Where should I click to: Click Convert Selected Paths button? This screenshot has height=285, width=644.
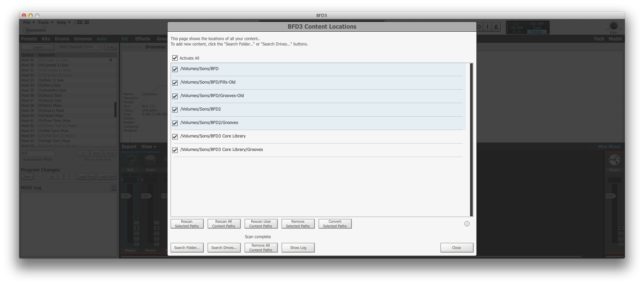coord(335,224)
